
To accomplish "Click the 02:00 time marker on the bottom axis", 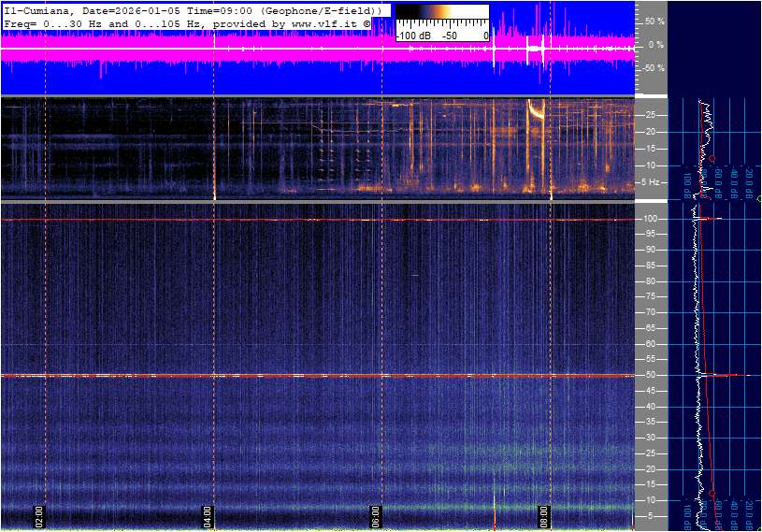I will coord(39,515).
